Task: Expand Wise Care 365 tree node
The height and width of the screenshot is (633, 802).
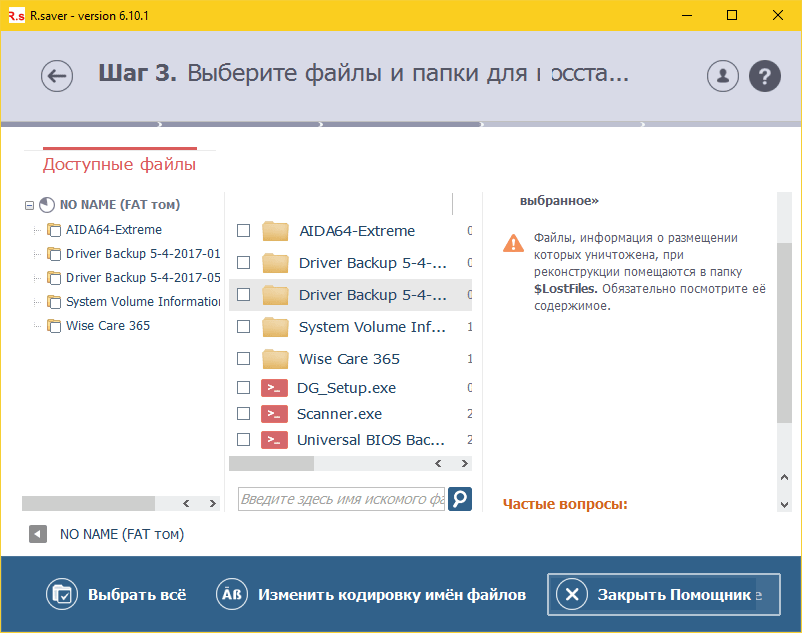Action: 37,326
